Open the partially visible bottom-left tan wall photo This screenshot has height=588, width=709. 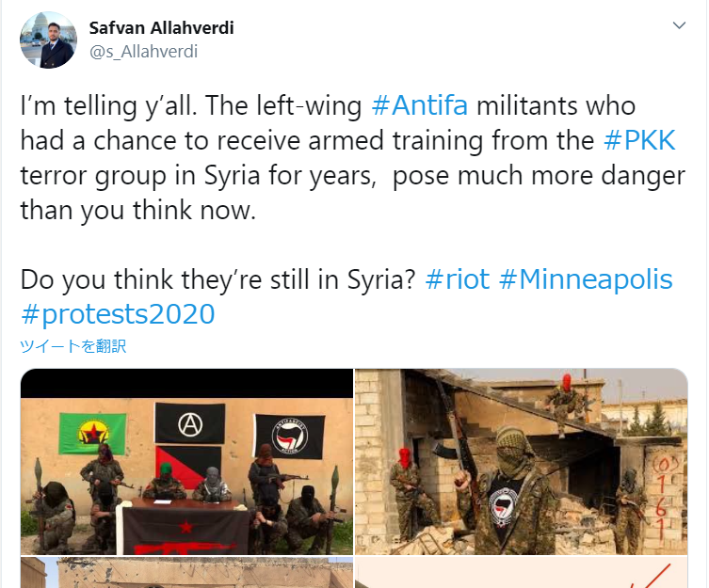click(x=186, y=573)
